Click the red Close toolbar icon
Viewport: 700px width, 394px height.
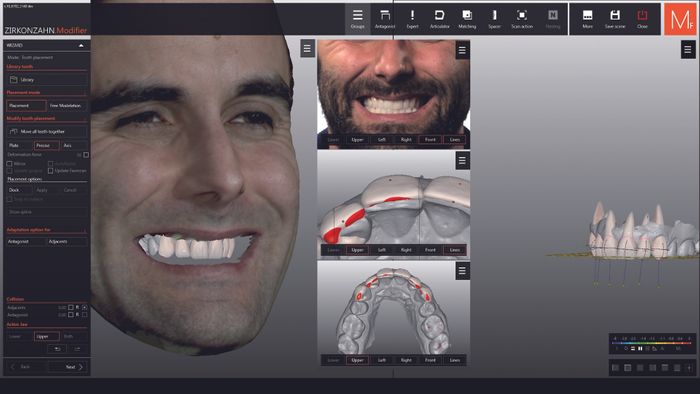point(642,19)
